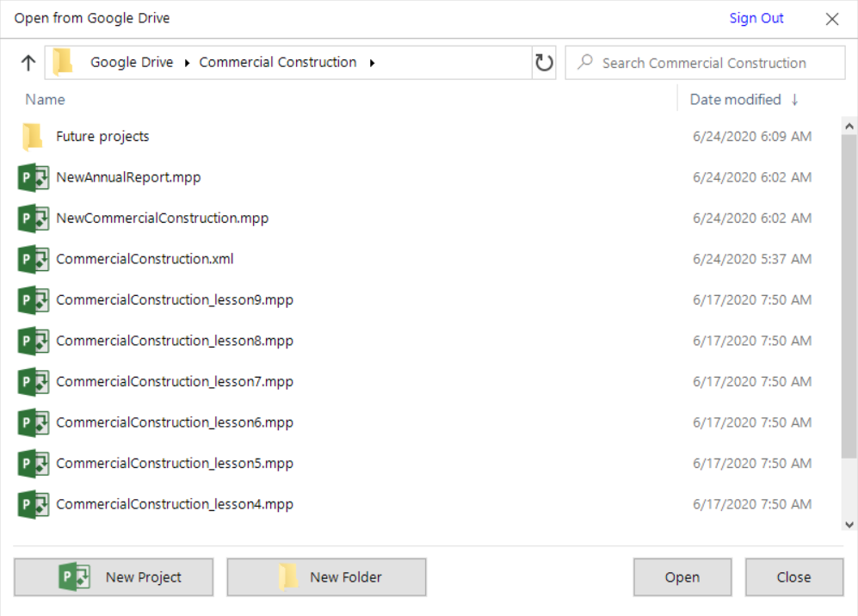858x616 pixels.
Task: Select NewCommercialConstruction.mpp file name
Action: [x=163, y=219]
